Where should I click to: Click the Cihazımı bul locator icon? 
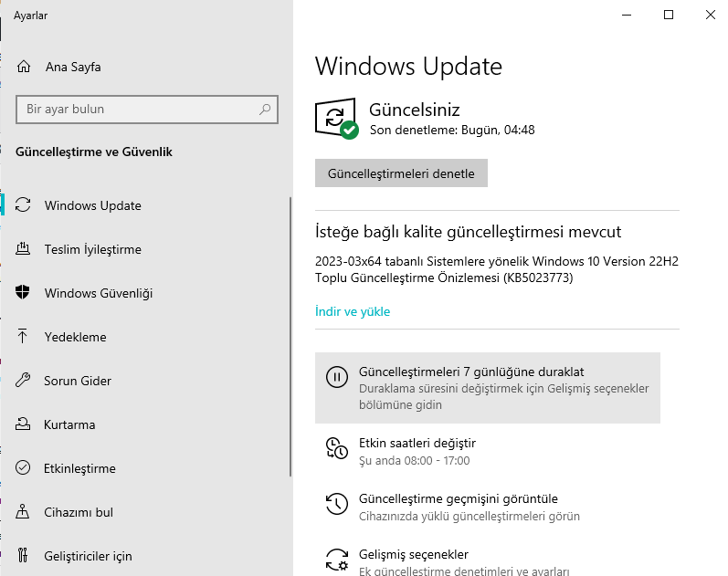[x=22, y=511]
